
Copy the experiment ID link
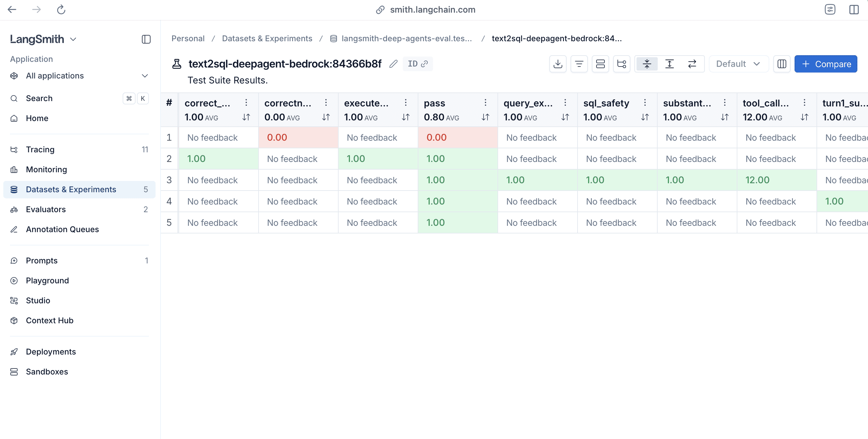point(417,64)
